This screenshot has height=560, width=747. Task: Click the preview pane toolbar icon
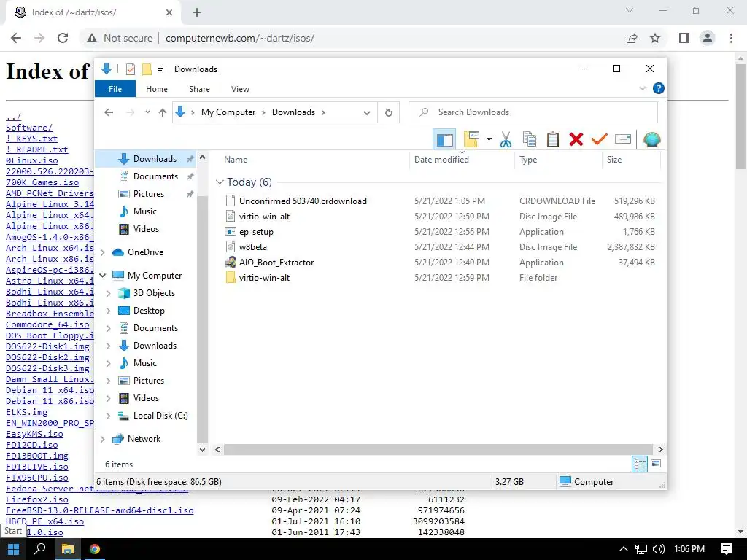coord(444,139)
